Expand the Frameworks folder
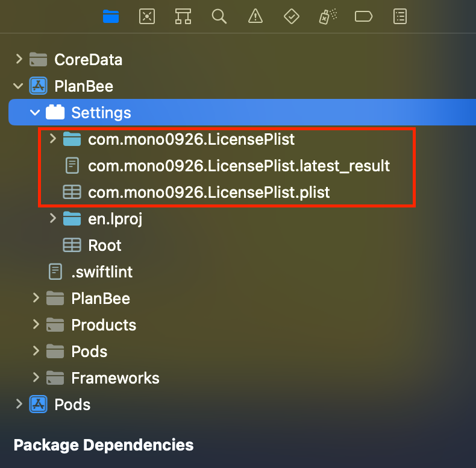 tap(36, 378)
